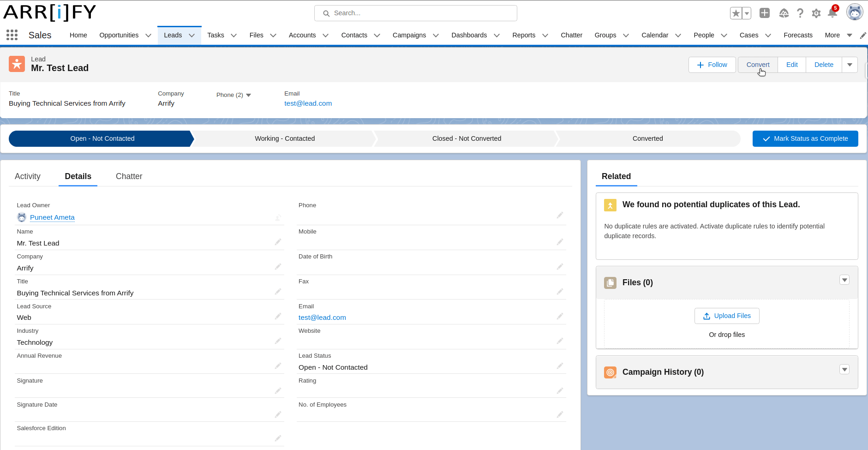Open the Files related list actions dropdown
Viewport: 868px width, 450px height.
click(x=844, y=280)
